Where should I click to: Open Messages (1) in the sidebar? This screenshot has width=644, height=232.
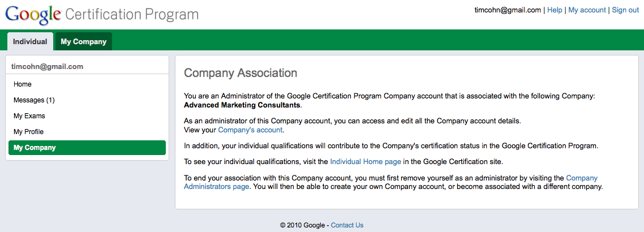point(34,100)
